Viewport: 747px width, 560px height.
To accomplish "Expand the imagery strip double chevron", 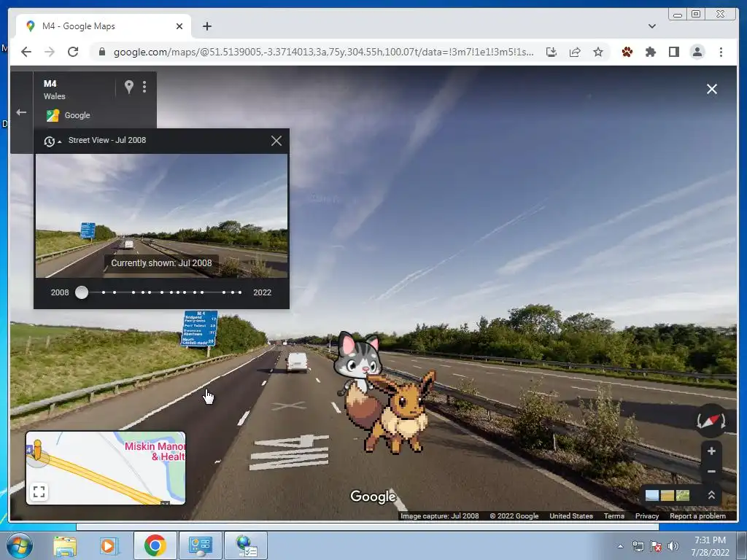I will [x=711, y=495].
